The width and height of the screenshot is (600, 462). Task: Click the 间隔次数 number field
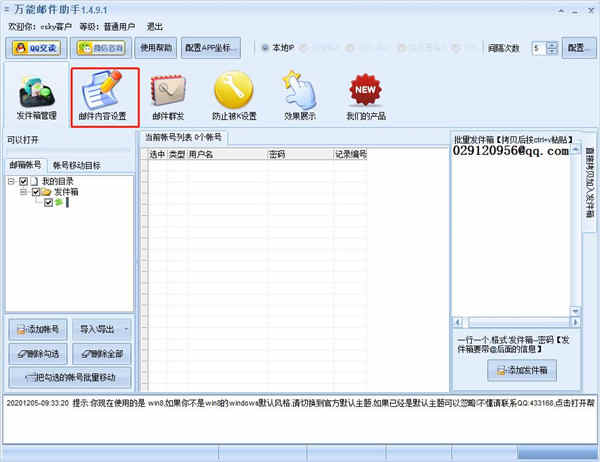pyautogui.click(x=539, y=48)
